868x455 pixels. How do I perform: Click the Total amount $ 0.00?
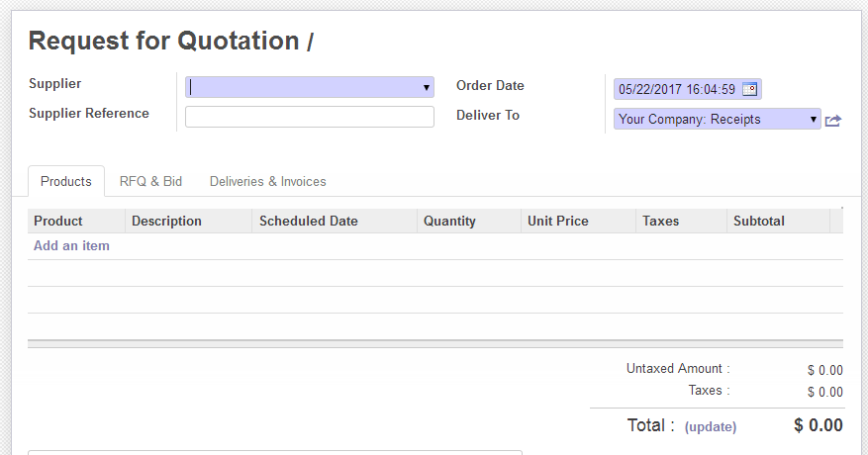tap(818, 426)
